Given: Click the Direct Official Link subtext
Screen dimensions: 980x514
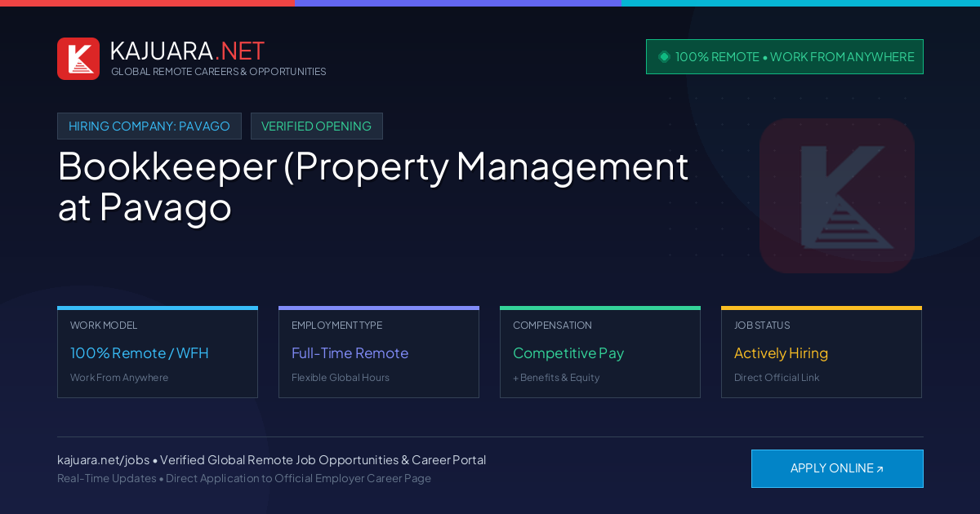Looking at the screenshot, I should coord(777,378).
